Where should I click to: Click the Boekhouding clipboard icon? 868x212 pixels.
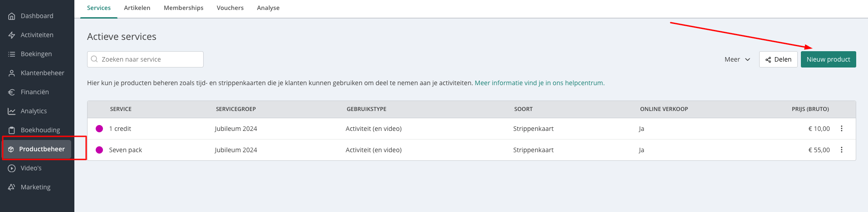click(12, 130)
